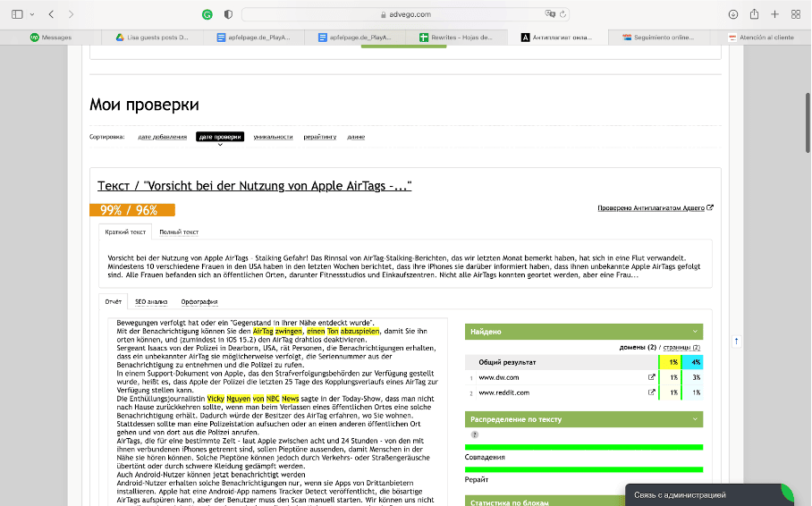The height and width of the screenshot is (506, 812).
Task: Select the Полный текст tab
Action: pyautogui.click(x=179, y=232)
